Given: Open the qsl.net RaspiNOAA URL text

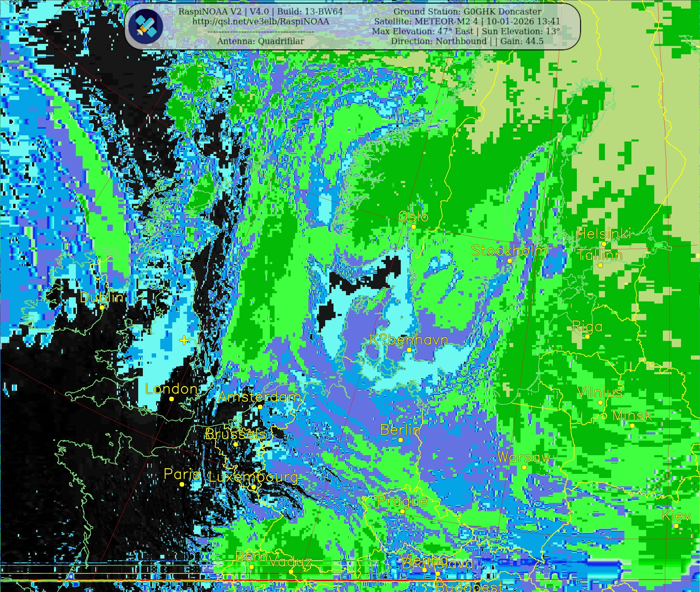Looking at the screenshot, I should 261,22.
